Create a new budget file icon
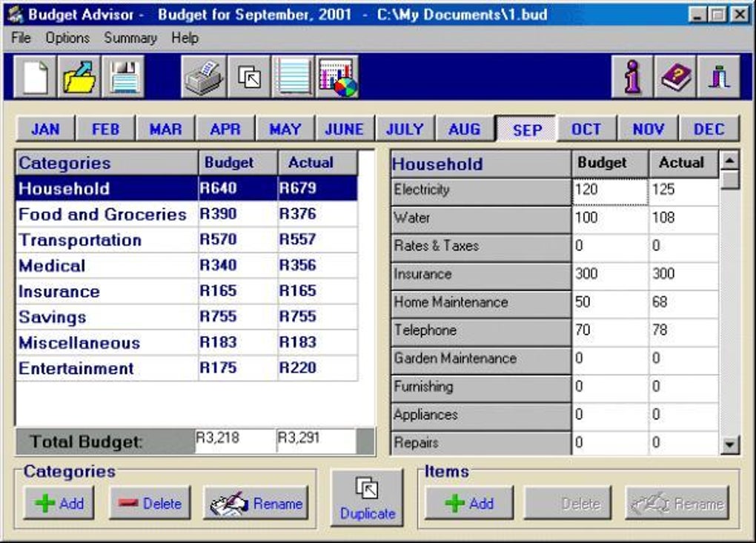This screenshot has height=543, width=756. [35, 76]
